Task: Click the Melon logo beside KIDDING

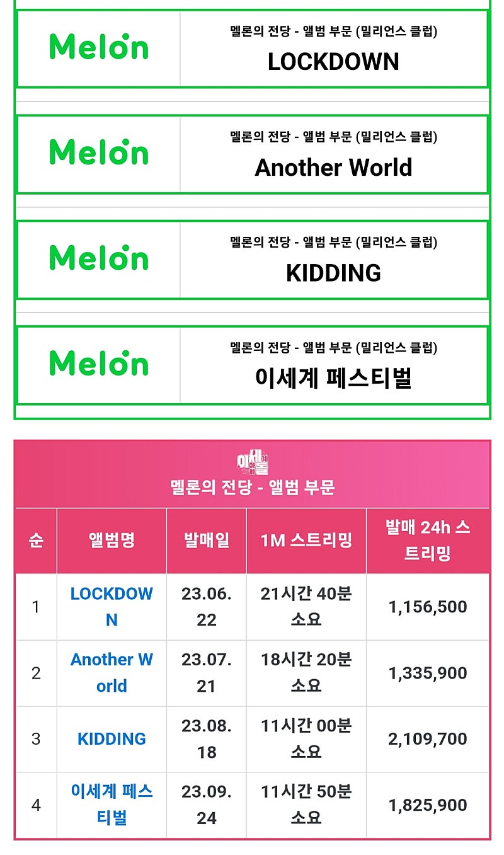Action: tap(99, 258)
